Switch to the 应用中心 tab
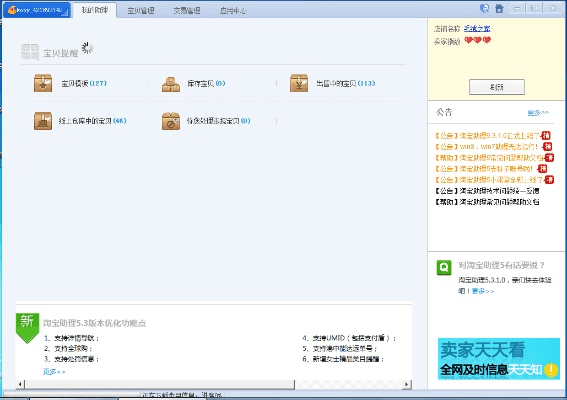The width and height of the screenshot is (567, 400). [x=233, y=10]
